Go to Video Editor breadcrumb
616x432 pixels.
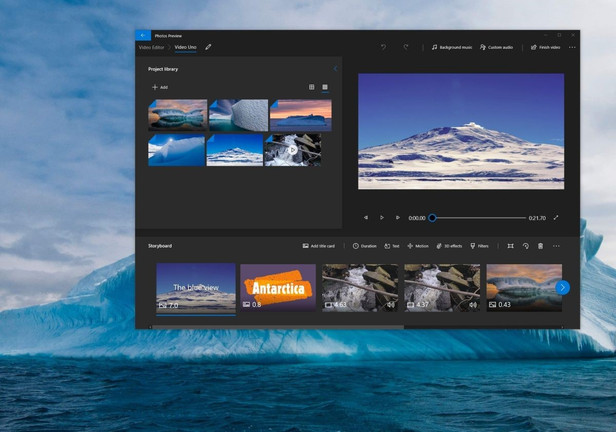(x=152, y=47)
